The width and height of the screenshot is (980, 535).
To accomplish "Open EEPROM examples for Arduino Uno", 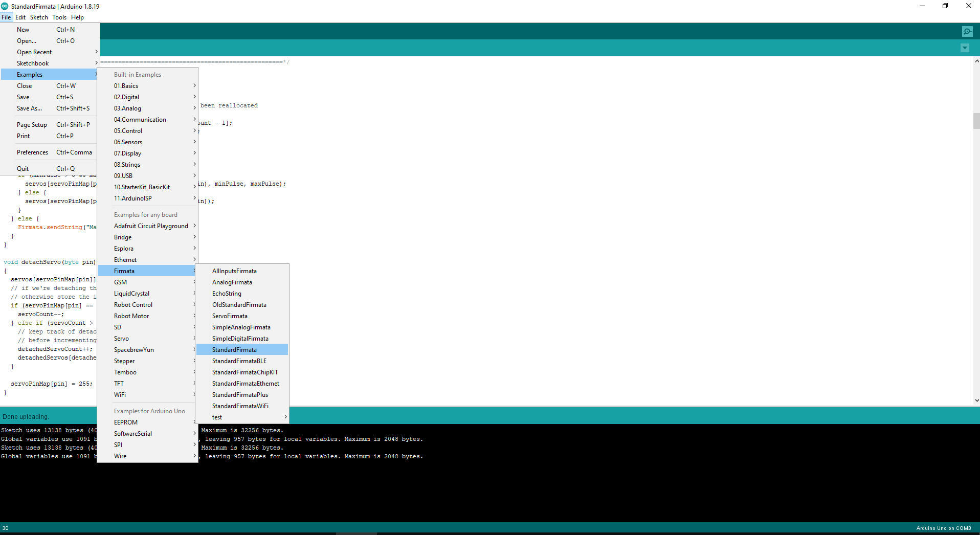I will point(147,422).
